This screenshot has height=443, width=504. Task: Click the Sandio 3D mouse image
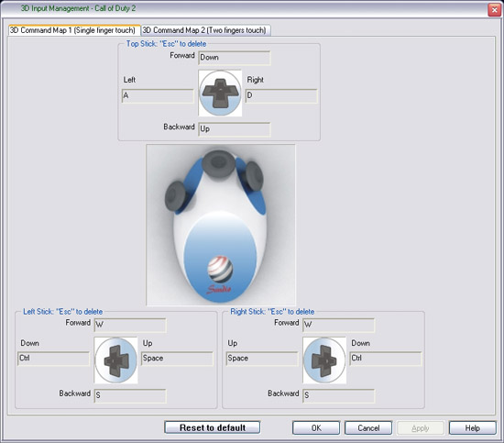[221, 225]
